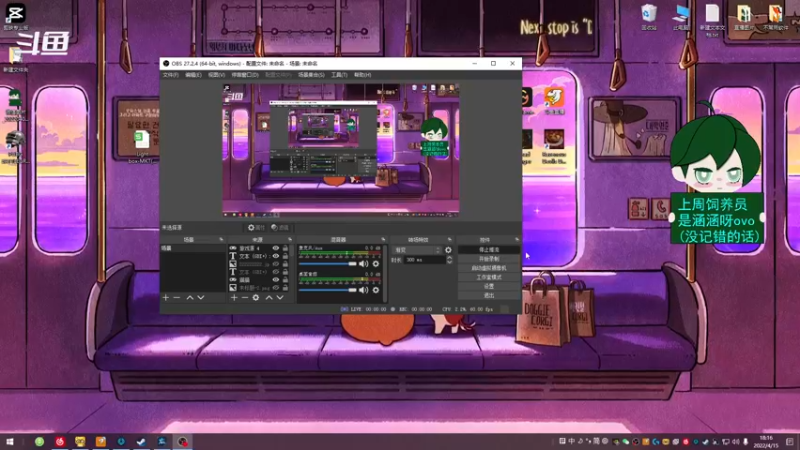
Task: Click transition duration 300 ms field
Action: [x=424, y=260]
